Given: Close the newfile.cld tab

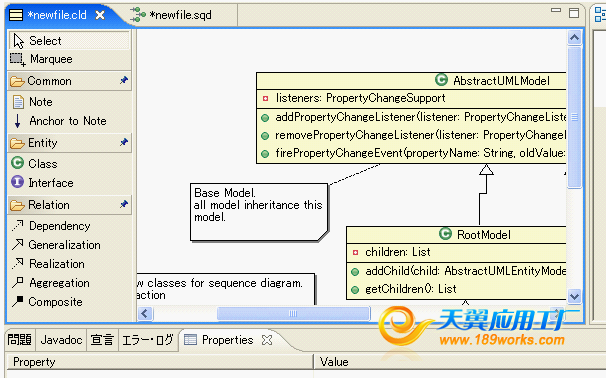Looking at the screenshot, I should point(100,15).
